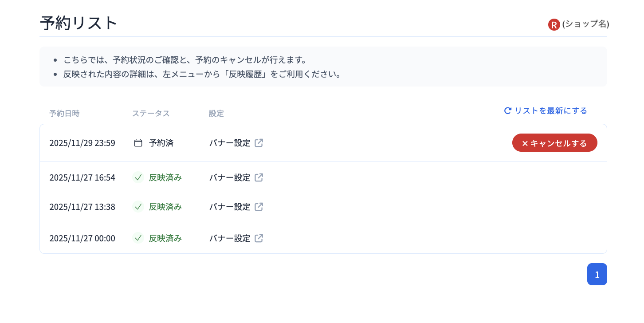Click green checkmark icon in 13:38 row

138,207
